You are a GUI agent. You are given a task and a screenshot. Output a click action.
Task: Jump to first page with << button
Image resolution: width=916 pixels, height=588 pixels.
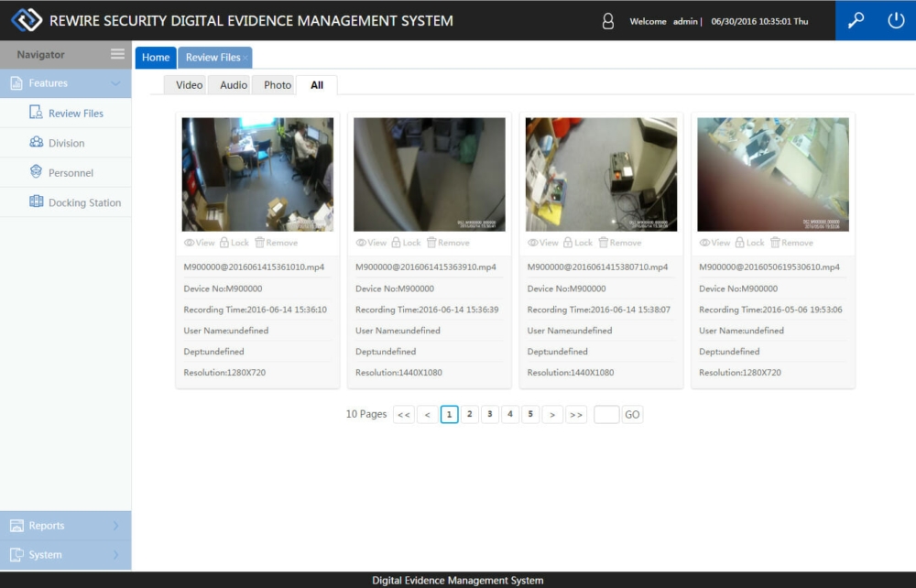404,415
